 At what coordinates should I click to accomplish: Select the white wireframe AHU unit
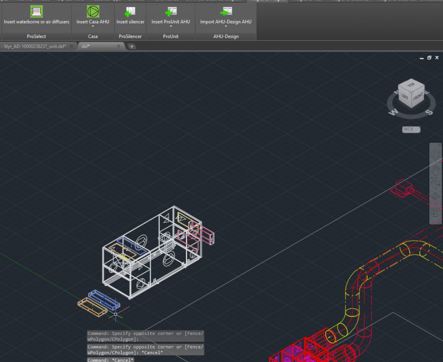tap(152, 252)
